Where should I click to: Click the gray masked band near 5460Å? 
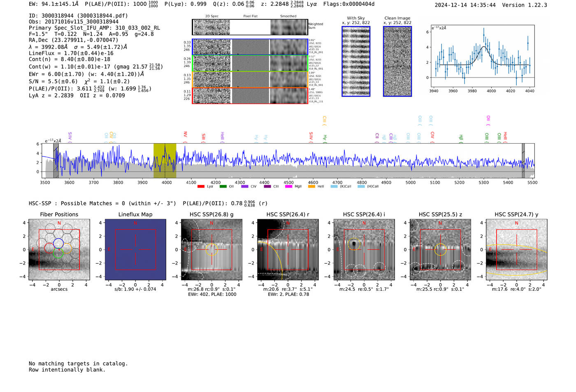pos(523,161)
